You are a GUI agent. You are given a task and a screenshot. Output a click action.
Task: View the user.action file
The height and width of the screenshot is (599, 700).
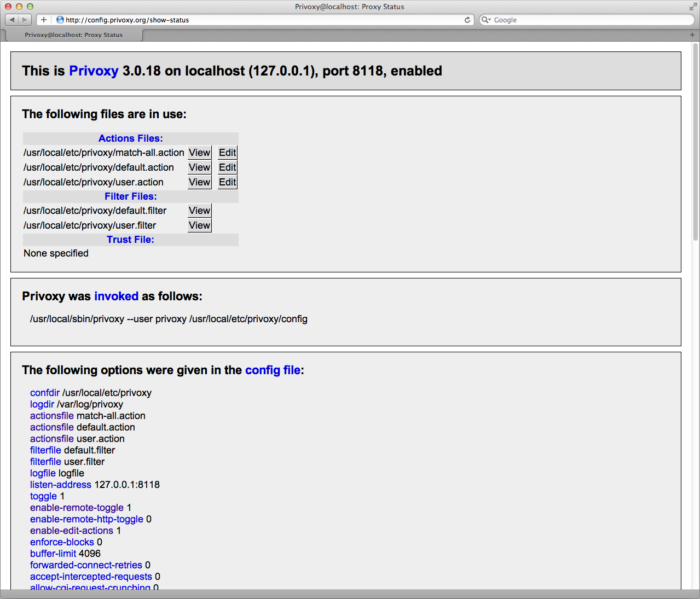tap(200, 182)
